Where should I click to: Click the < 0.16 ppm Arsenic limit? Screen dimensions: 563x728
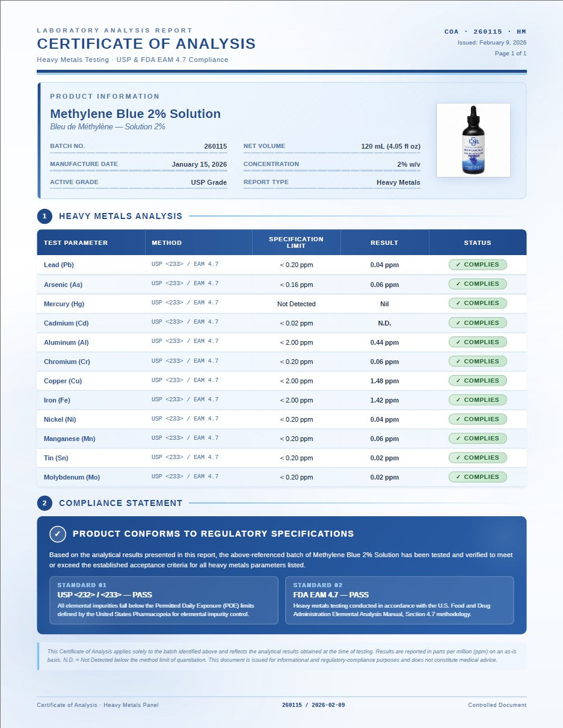pyautogui.click(x=296, y=285)
